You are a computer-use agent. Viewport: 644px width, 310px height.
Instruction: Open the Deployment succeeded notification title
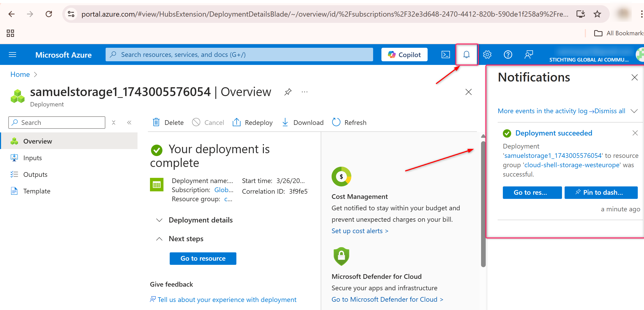pyautogui.click(x=554, y=133)
